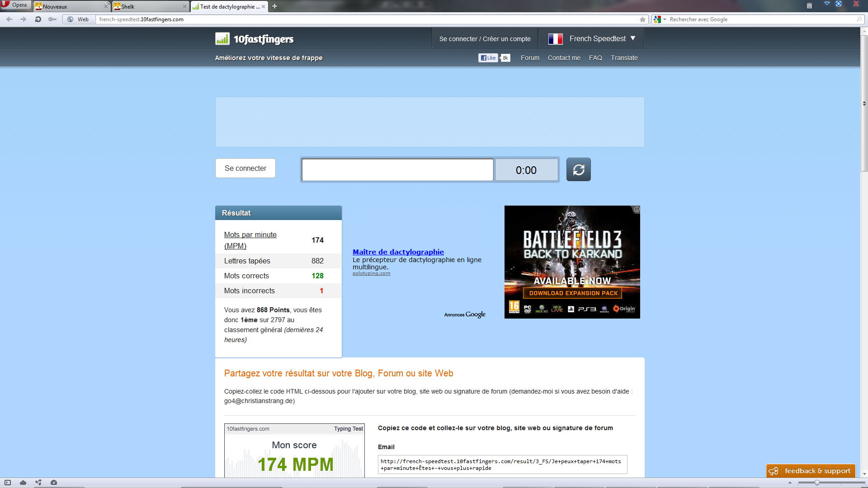Image resolution: width=868 pixels, height=488 pixels.
Task: Open the closed tabs trash icon
Action: (x=809, y=6)
